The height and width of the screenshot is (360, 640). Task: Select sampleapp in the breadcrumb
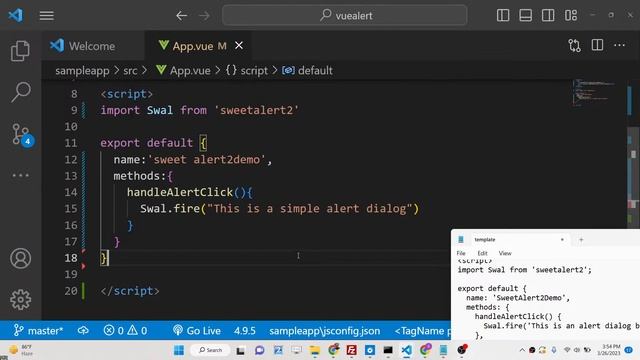point(82,71)
